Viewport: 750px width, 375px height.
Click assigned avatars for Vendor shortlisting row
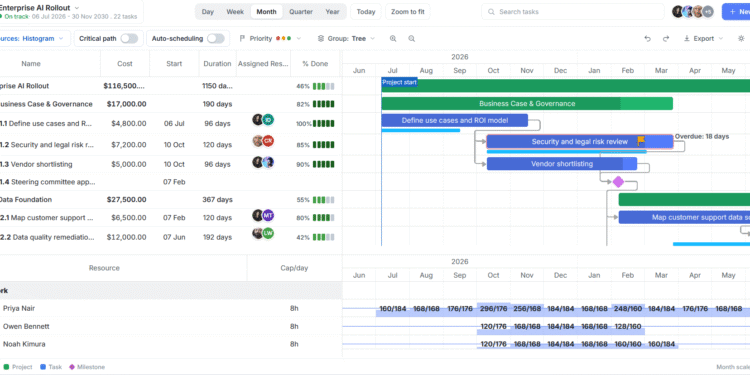pos(263,162)
